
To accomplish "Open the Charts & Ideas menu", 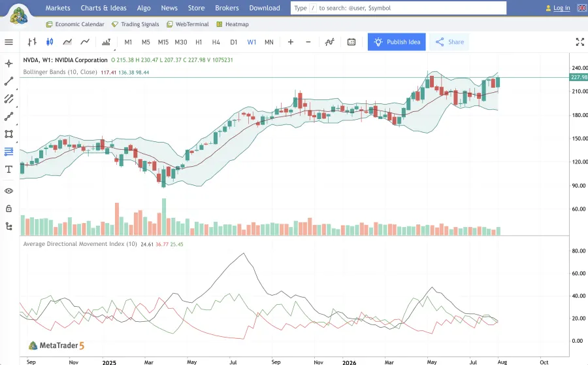I will [103, 8].
